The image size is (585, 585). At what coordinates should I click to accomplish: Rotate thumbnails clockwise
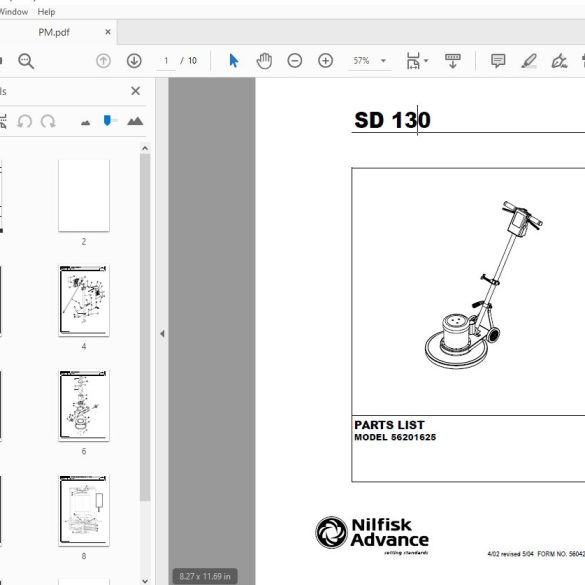(48, 121)
